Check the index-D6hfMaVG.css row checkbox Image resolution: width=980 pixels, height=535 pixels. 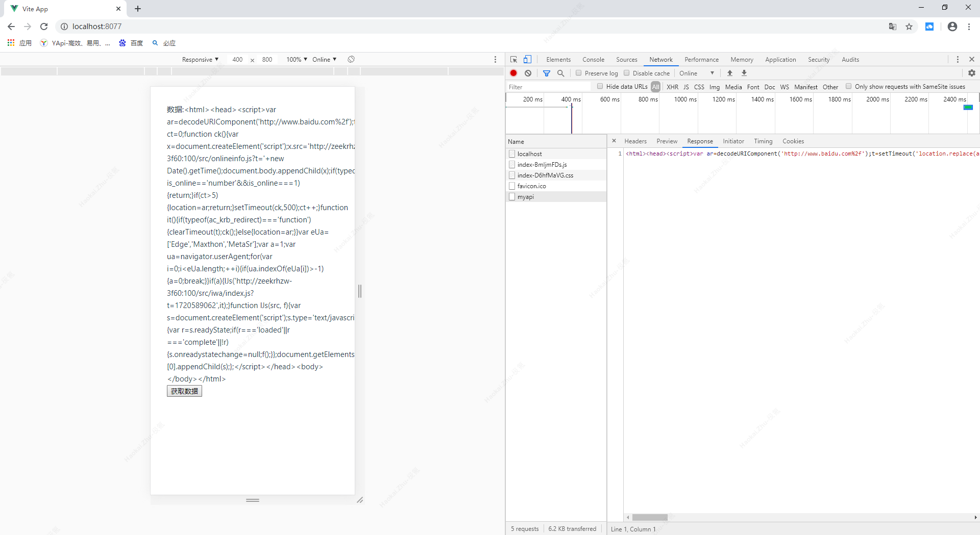pos(512,175)
